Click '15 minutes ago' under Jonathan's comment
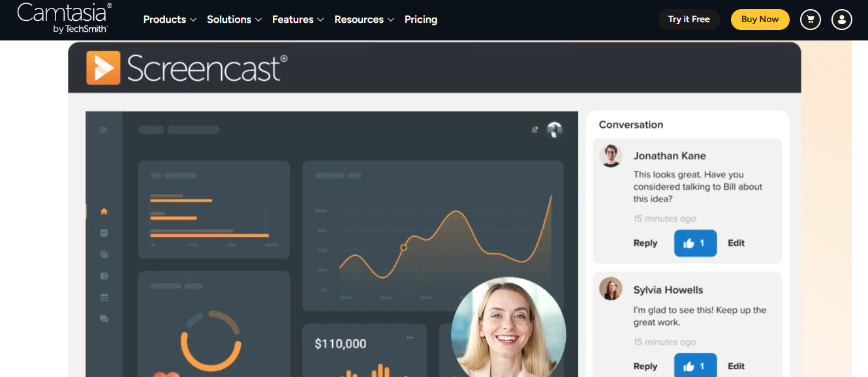This screenshot has width=868, height=377. point(665,219)
